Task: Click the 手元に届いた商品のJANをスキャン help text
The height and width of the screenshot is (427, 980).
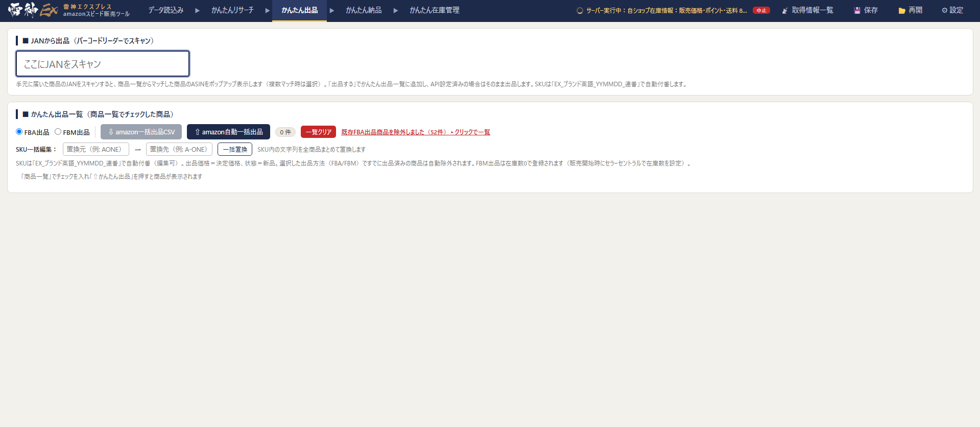Action: 352,84
